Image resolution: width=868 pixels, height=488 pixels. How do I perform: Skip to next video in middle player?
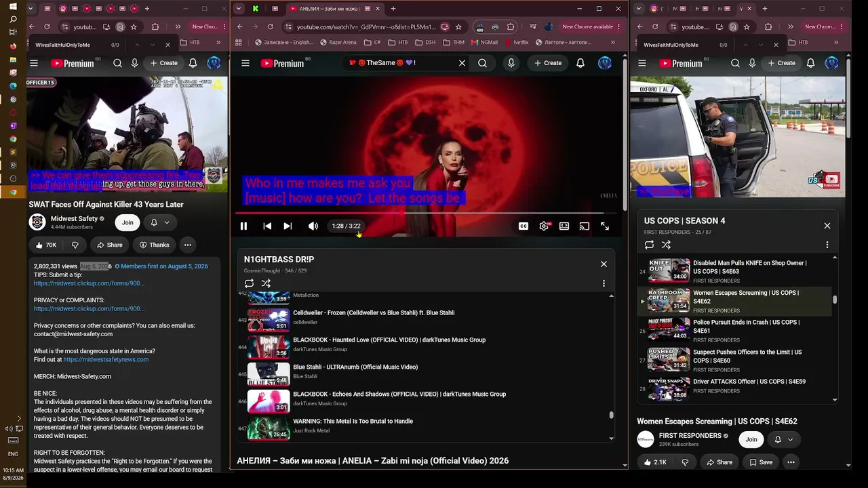pos(288,226)
